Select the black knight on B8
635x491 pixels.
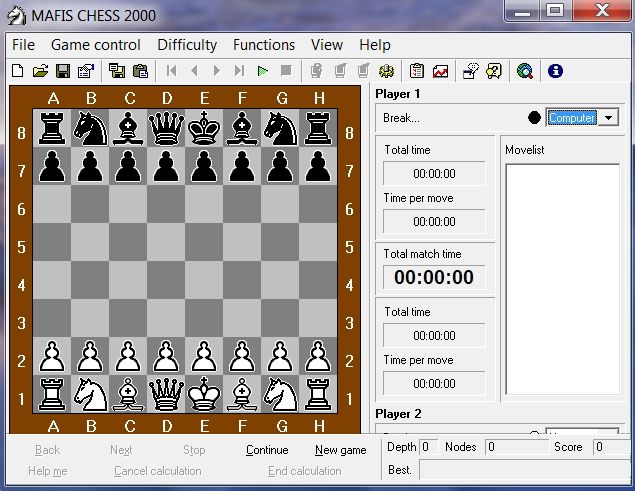pyautogui.click(x=90, y=128)
